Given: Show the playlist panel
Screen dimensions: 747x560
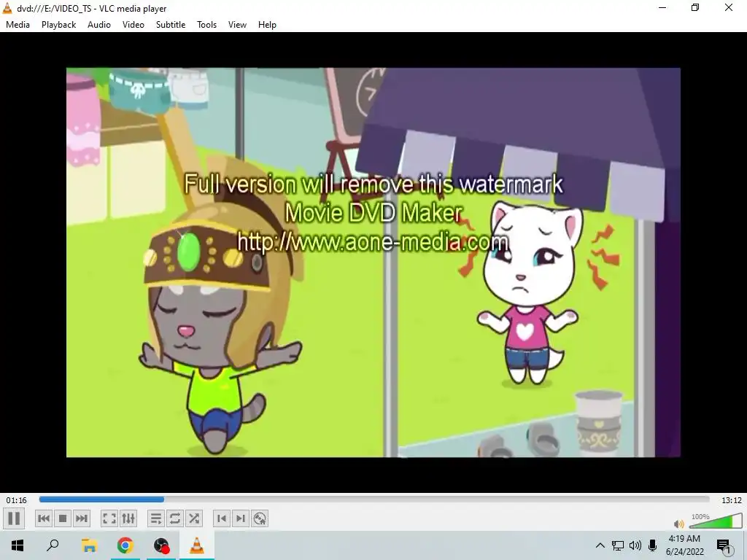Looking at the screenshot, I should (156, 518).
